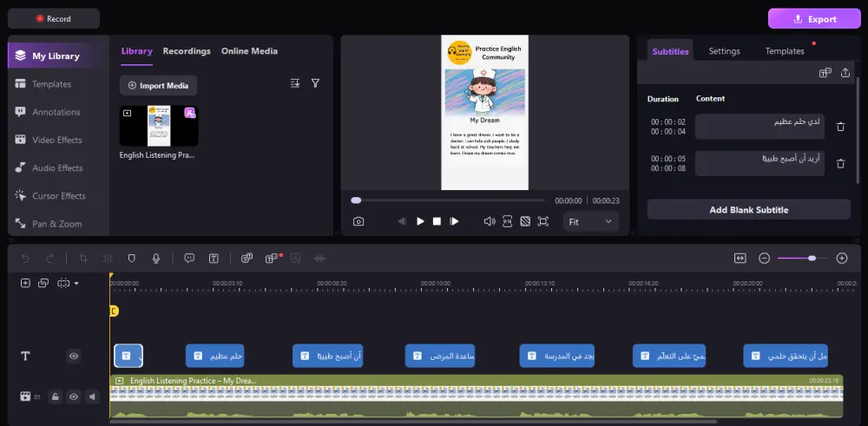Screen dimensions: 868x426
Task: Click the microphone voiceover icon in toolbar
Action: tap(156, 259)
